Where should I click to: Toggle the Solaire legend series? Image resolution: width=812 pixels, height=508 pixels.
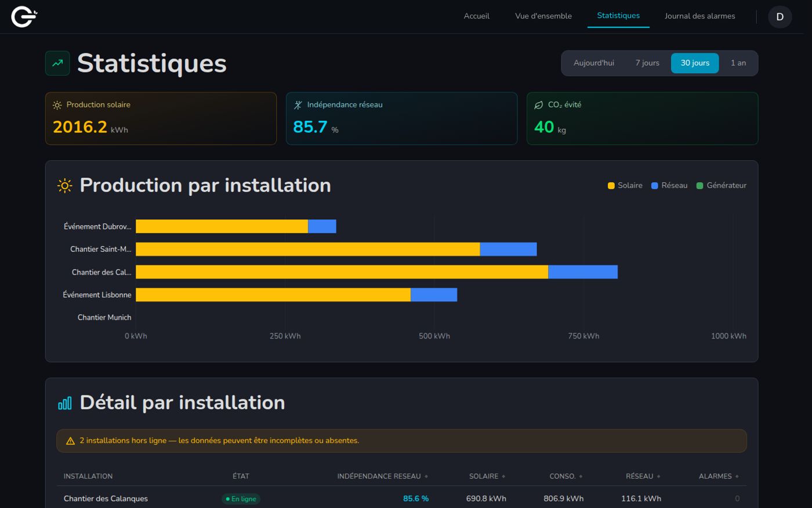[x=625, y=186]
